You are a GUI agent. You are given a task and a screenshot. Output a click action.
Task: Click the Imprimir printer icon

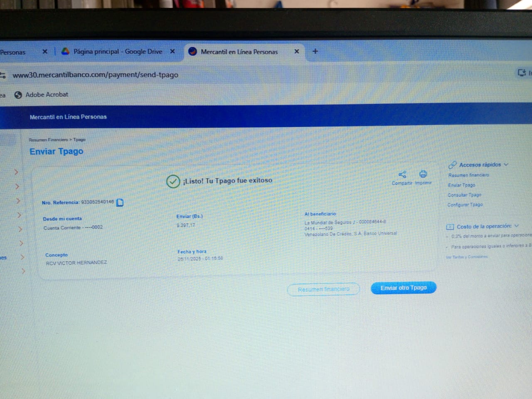tap(423, 174)
